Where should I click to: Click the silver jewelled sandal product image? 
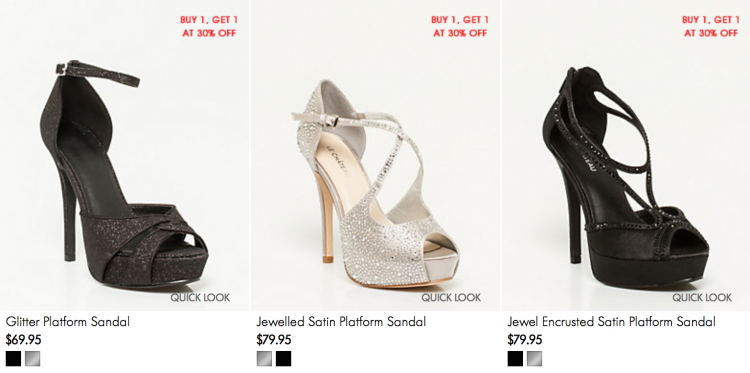(375, 184)
